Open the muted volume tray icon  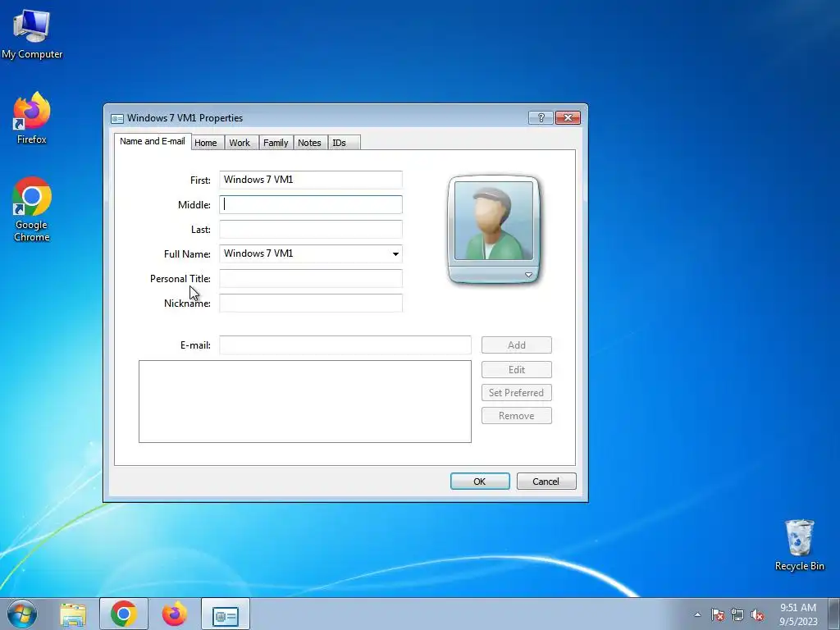coord(757,614)
